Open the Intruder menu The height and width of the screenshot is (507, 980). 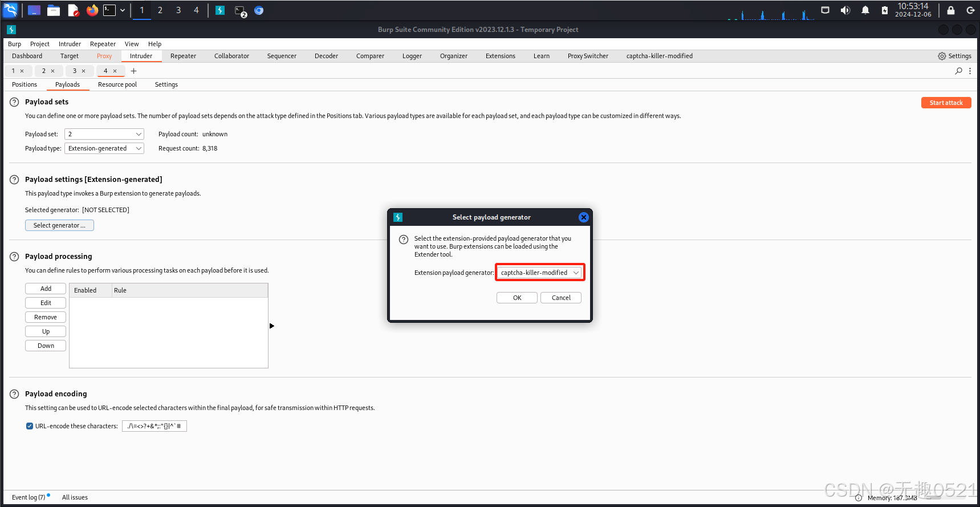pos(70,44)
